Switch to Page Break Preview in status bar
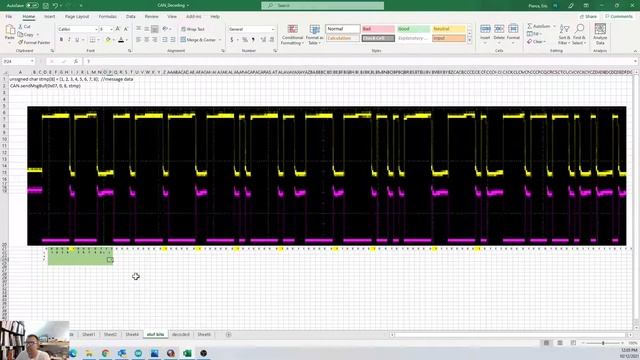 click(573, 343)
